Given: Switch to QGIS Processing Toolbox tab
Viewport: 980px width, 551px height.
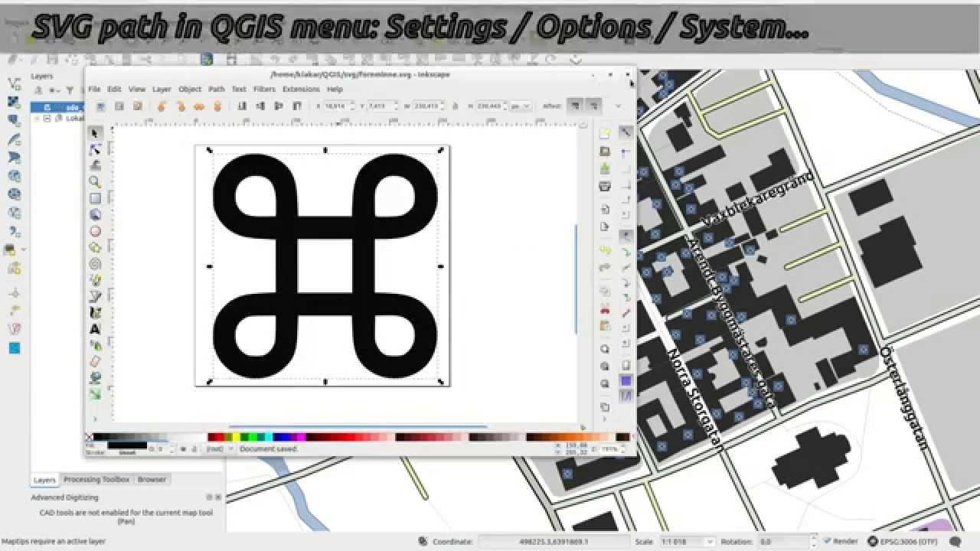Looking at the screenshot, I should pos(96,480).
